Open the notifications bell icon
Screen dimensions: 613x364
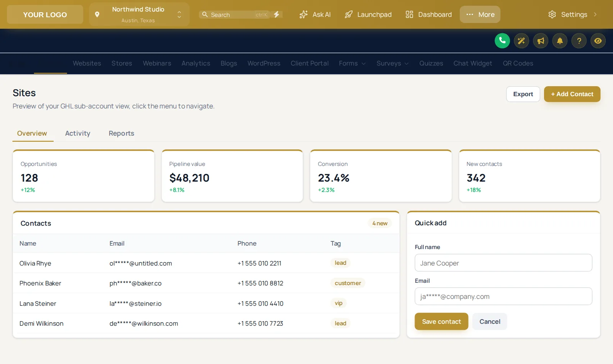(560, 41)
